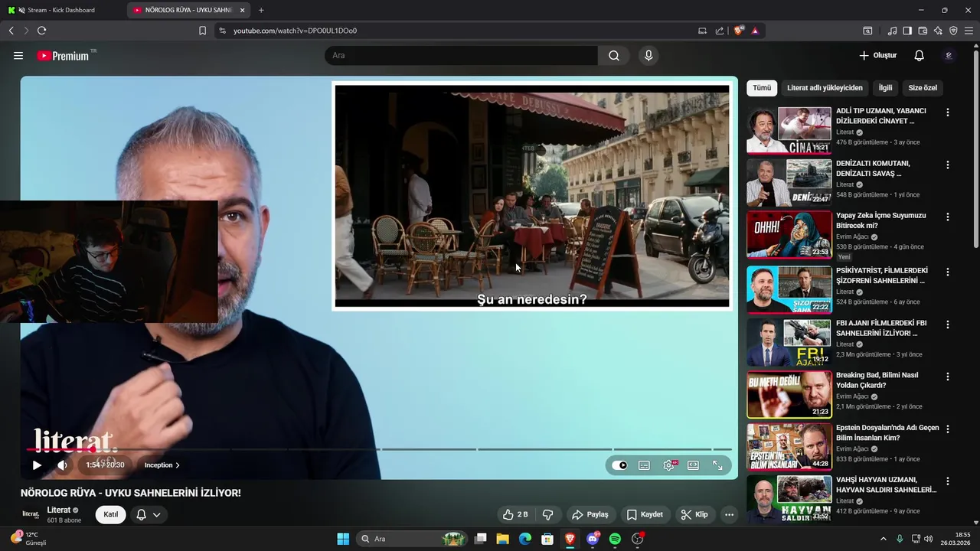Open options for Breaking Bad video
This screenshot has height=551, width=980.
[x=947, y=377]
